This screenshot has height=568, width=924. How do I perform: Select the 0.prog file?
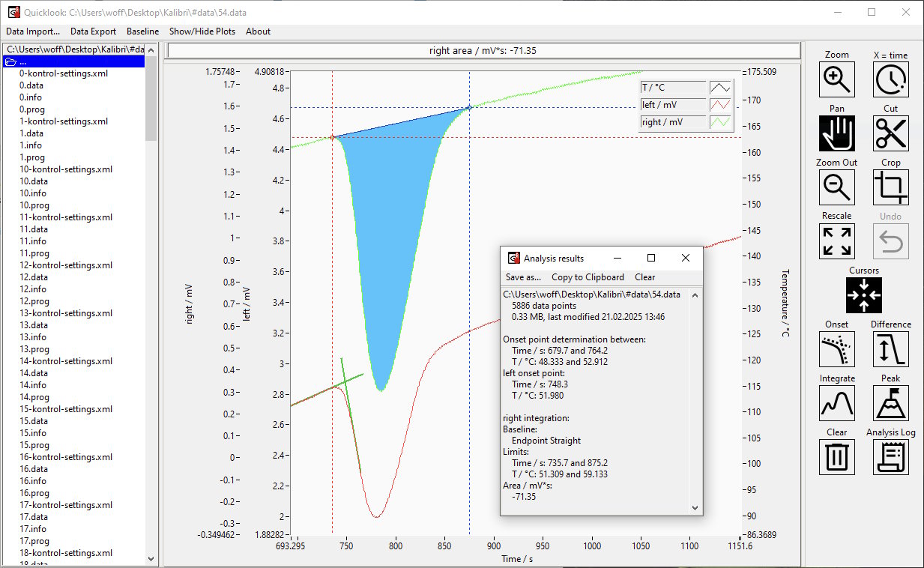coord(32,109)
